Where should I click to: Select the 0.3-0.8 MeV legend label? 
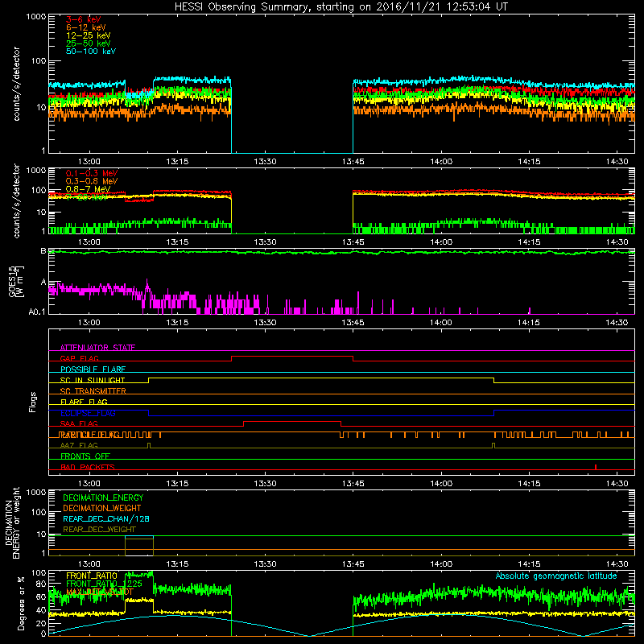pyautogui.click(x=92, y=181)
